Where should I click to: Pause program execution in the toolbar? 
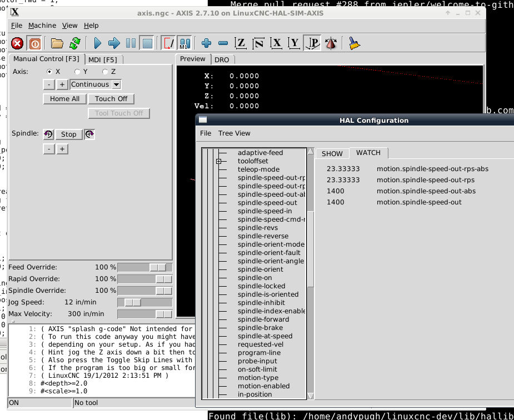pyautogui.click(x=131, y=43)
